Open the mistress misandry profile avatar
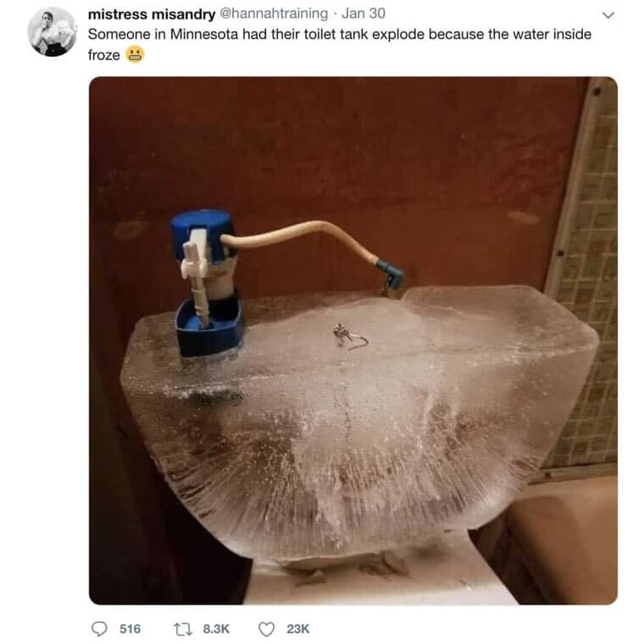The image size is (644, 644). pyautogui.click(x=53, y=32)
